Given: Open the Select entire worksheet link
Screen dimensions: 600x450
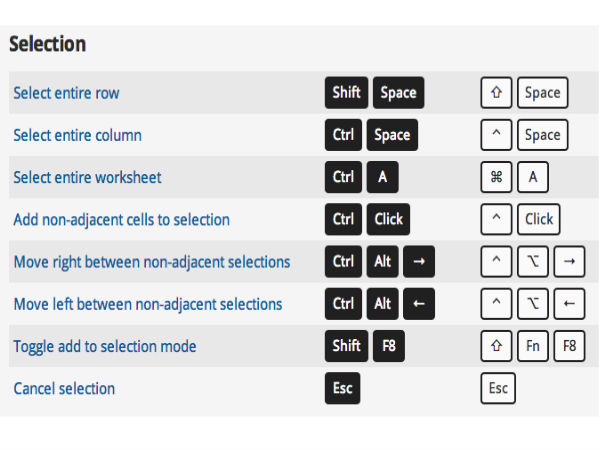Looking at the screenshot, I should pyautogui.click(x=87, y=178).
